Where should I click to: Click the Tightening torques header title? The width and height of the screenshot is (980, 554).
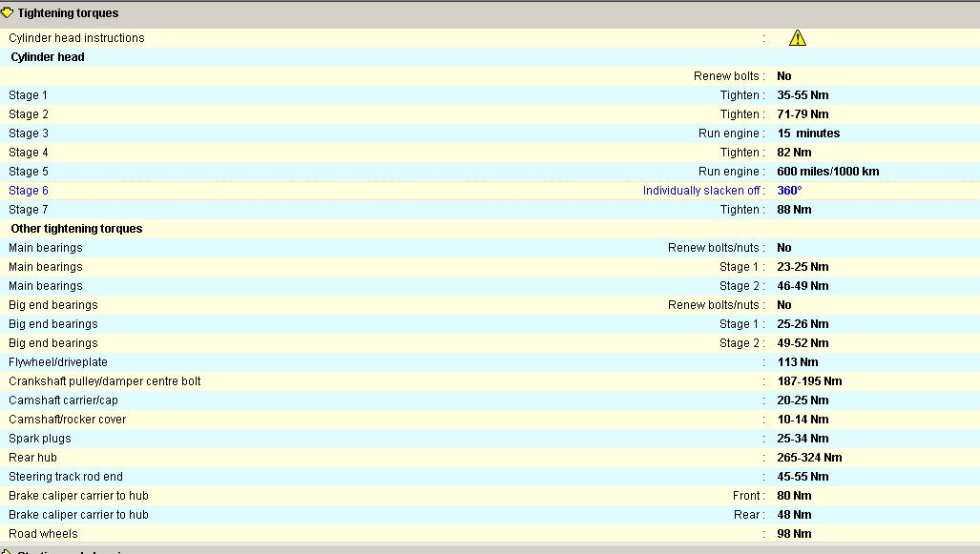[x=68, y=13]
